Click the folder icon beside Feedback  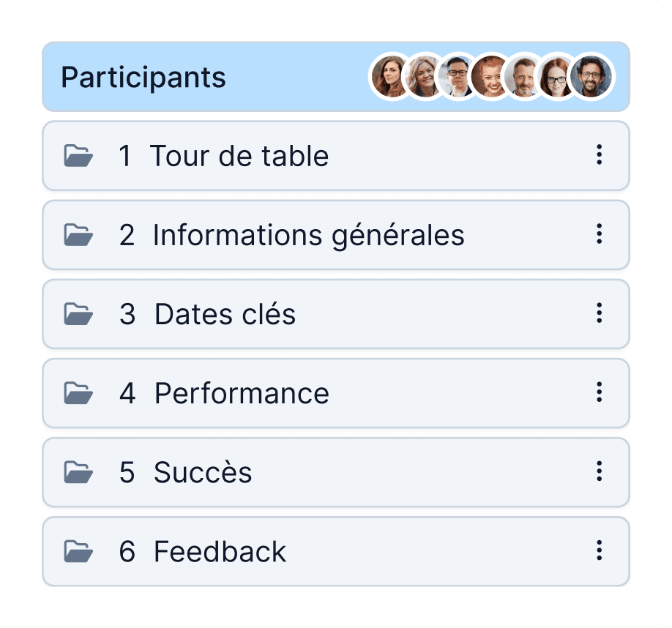tap(78, 551)
